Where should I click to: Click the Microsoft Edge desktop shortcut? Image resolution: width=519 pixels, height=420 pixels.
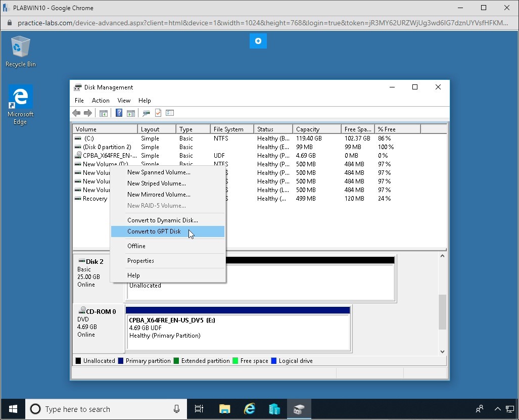(x=21, y=104)
